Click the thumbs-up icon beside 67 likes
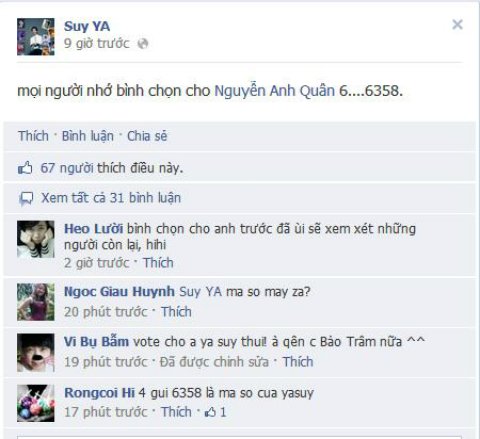480x439 pixels. tap(25, 168)
